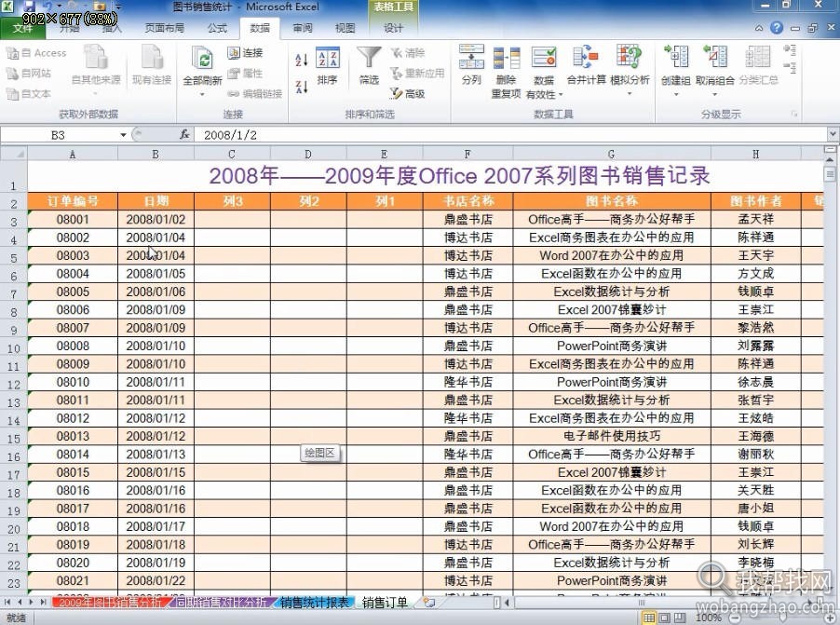Click the Name Box showing B3
840x625 pixels.
click(x=59, y=134)
